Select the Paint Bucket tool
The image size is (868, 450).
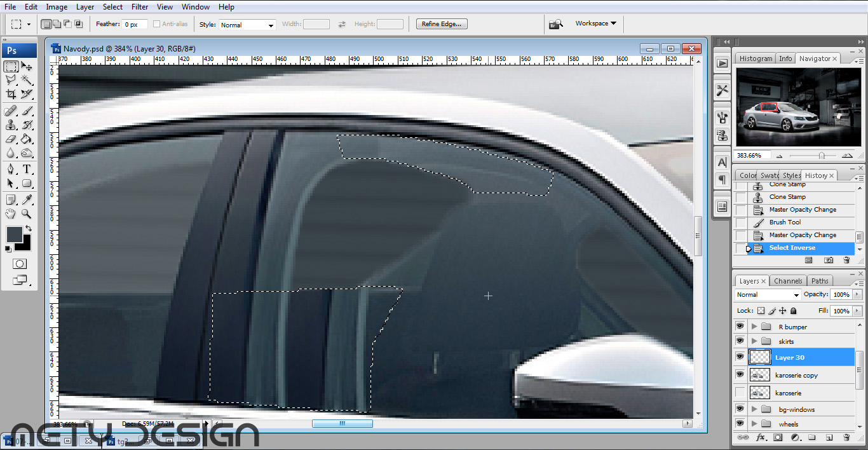27,139
